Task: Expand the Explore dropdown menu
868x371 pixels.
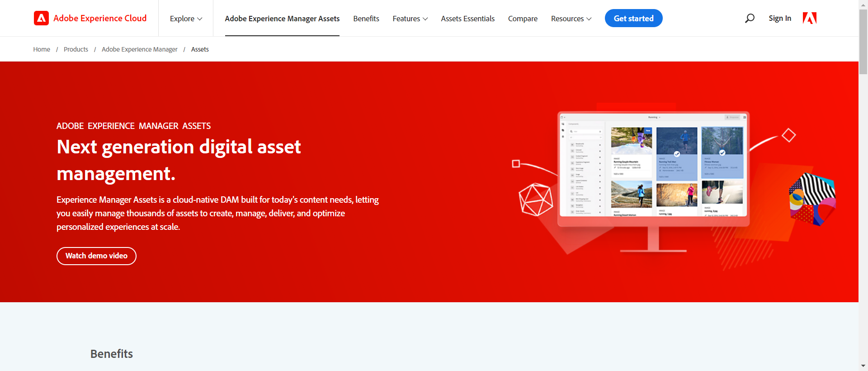Action: (186, 19)
